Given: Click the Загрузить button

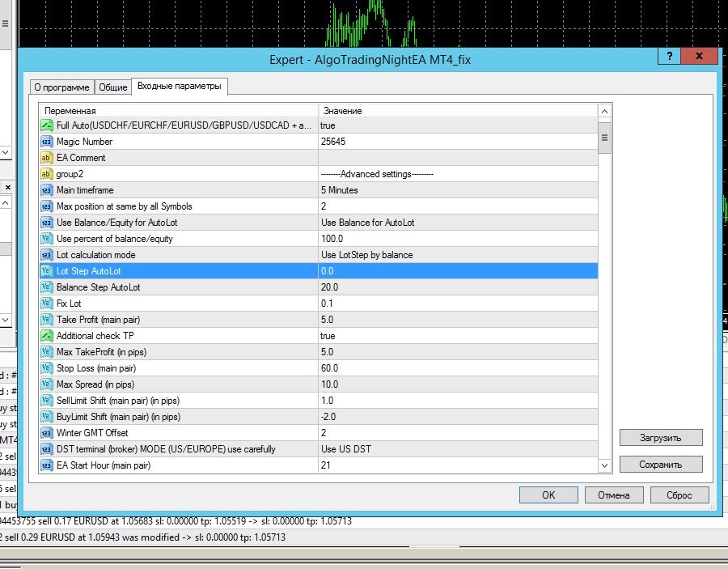Looking at the screenshot, I should [661, 438].
